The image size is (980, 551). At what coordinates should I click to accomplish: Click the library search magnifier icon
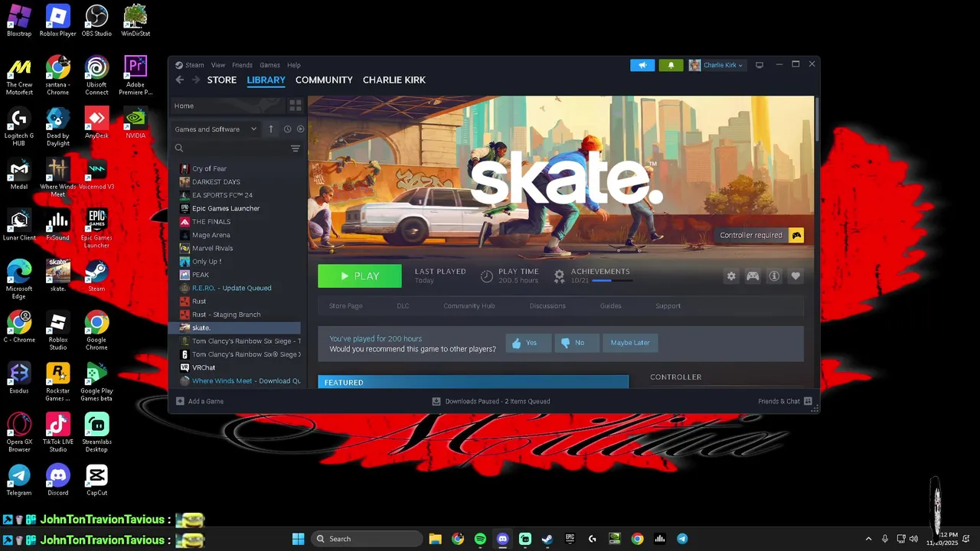(x=179, y=148)
